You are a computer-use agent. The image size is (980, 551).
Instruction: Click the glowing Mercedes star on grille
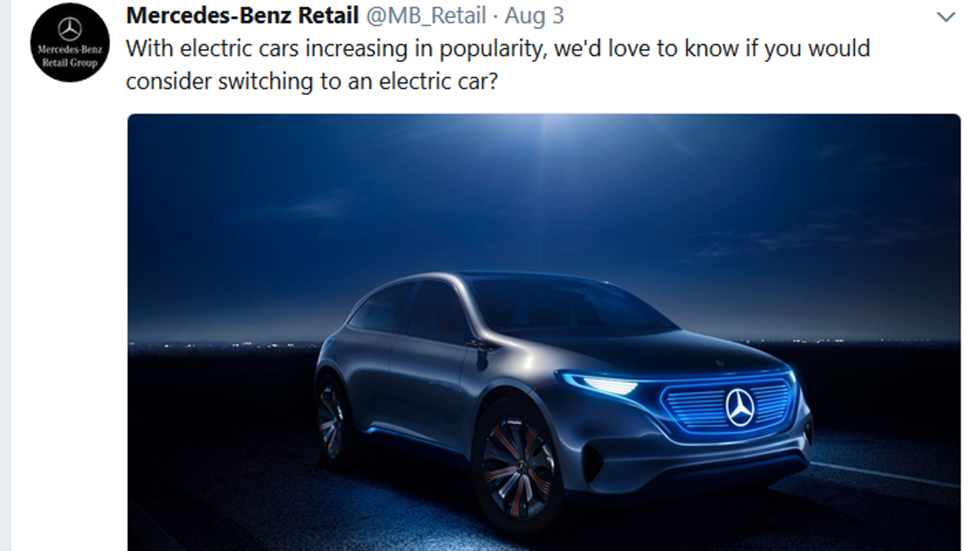click(x=740, y=407)
